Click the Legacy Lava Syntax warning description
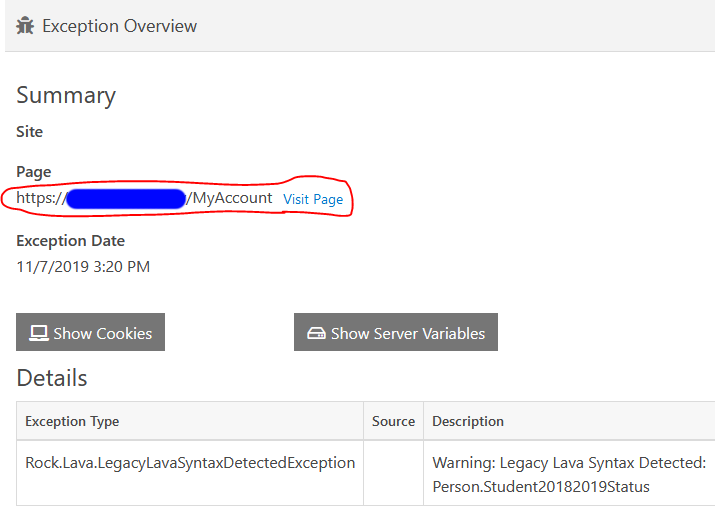Screen dimensions: 715x519 point(569,475)
